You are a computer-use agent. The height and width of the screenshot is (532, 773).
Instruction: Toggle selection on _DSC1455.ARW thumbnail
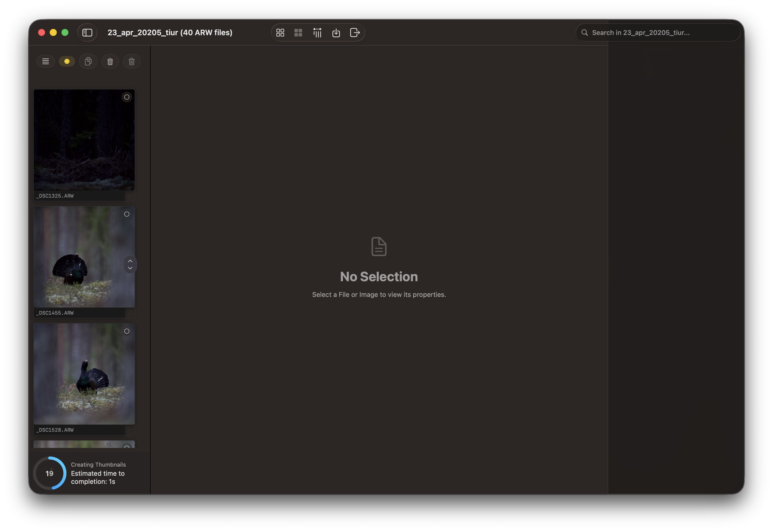(x=127, y=214)
